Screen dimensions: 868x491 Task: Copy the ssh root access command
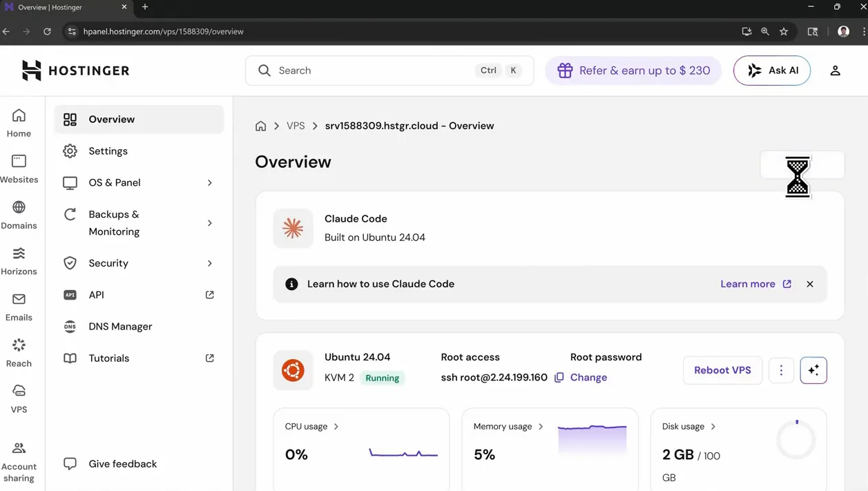(x=559, y=377)
